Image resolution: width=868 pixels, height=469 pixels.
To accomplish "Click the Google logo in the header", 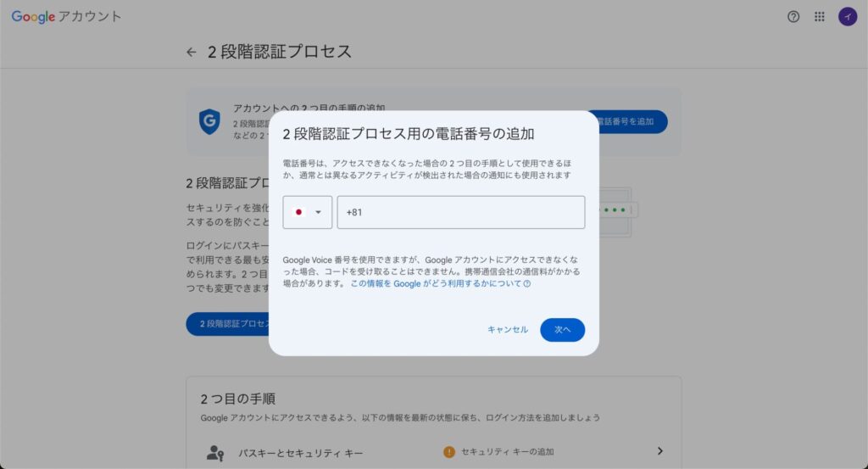I will pos(33,17).
